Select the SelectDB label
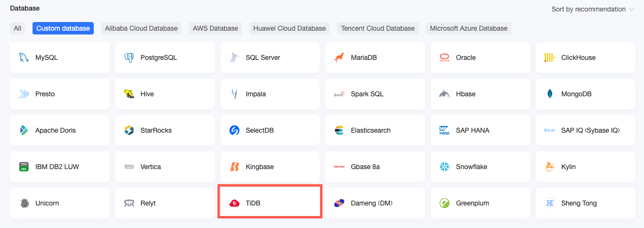The image size is (644, 228). 260,130
